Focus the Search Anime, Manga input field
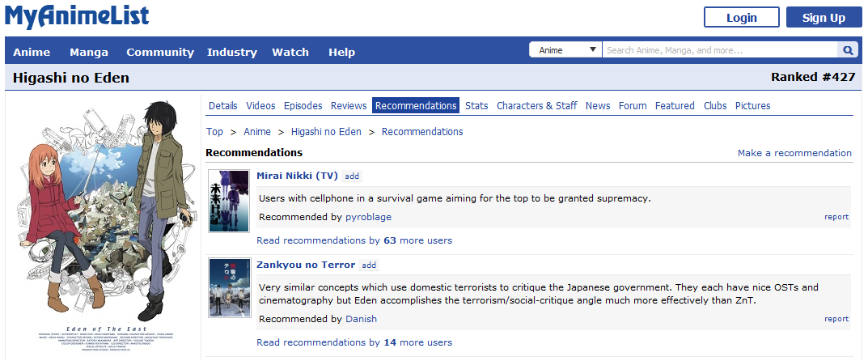Image resolution: width=868 pixels, height=361 pixels. (x=720, y=50)
